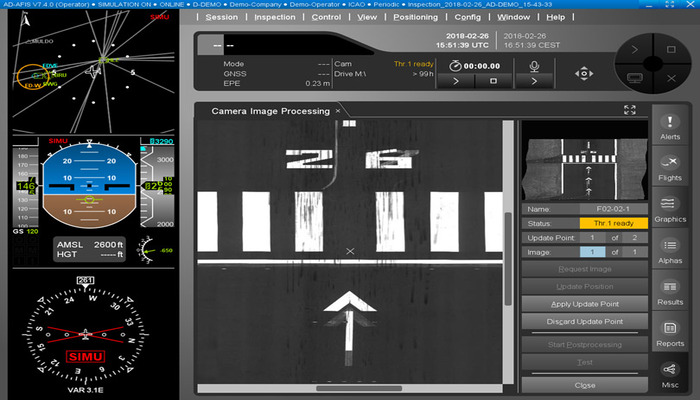Click the fullscreen expand icon
The width and height of the screenshot is (700, 400).
pos(630,110)
